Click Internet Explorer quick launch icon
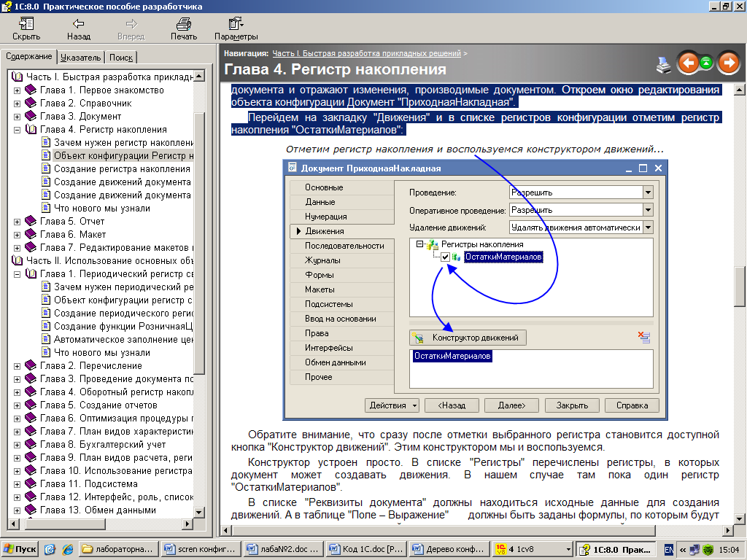 tap(68, 549)
